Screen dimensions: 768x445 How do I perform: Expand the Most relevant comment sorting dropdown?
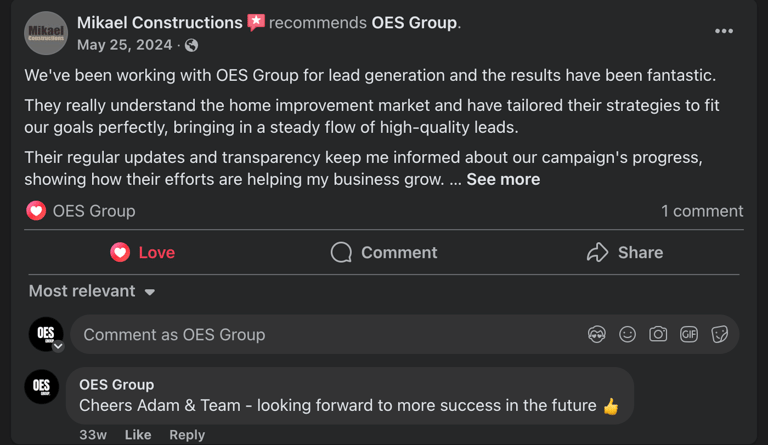pyautogui.click(x=92, y=291)
